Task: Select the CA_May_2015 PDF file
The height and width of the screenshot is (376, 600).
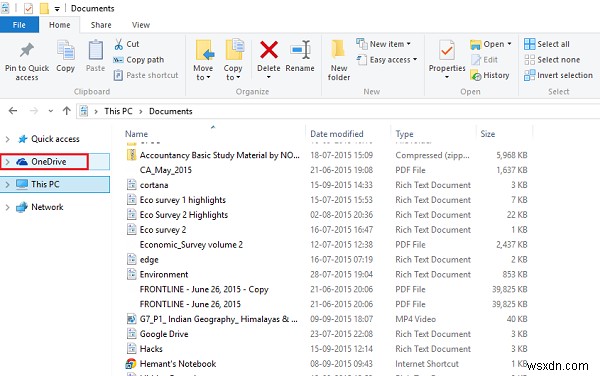Action: click(166, 170)
